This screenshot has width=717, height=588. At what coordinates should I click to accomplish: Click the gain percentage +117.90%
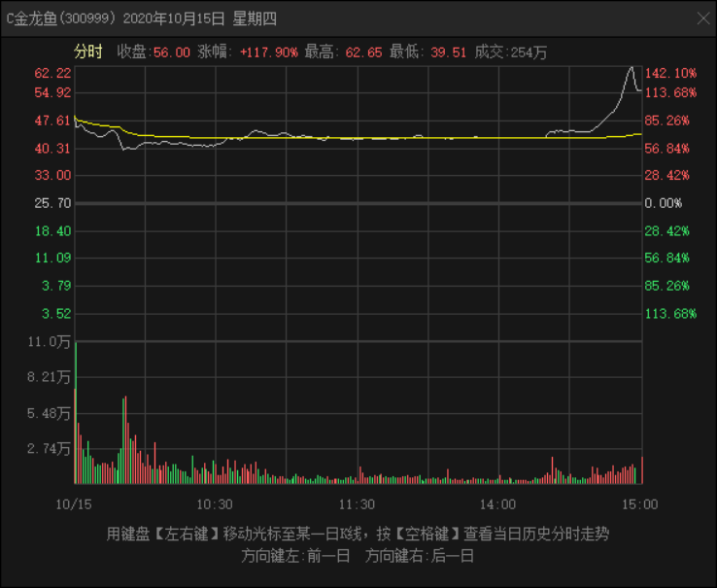coord(269,52)
